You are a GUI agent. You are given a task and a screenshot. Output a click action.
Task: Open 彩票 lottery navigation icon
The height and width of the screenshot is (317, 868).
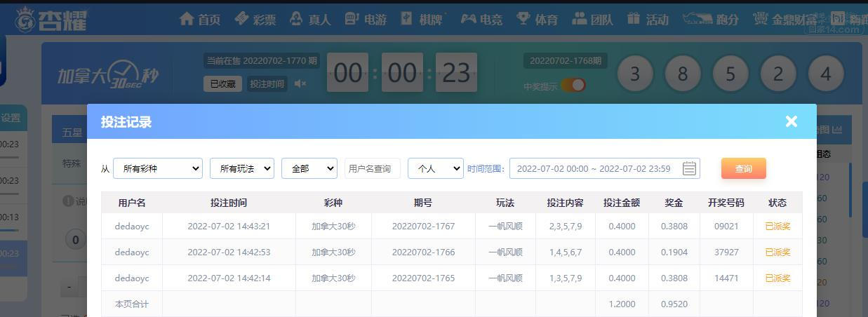tap(242, 19)
